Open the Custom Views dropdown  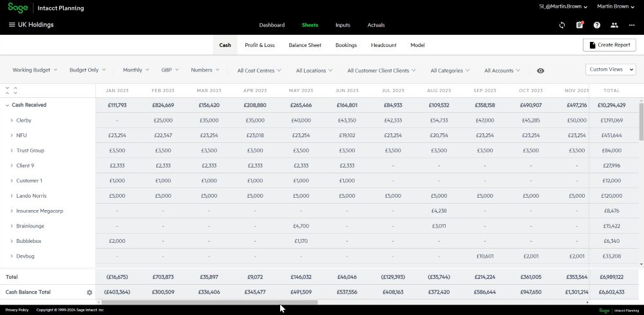point(611,70)
